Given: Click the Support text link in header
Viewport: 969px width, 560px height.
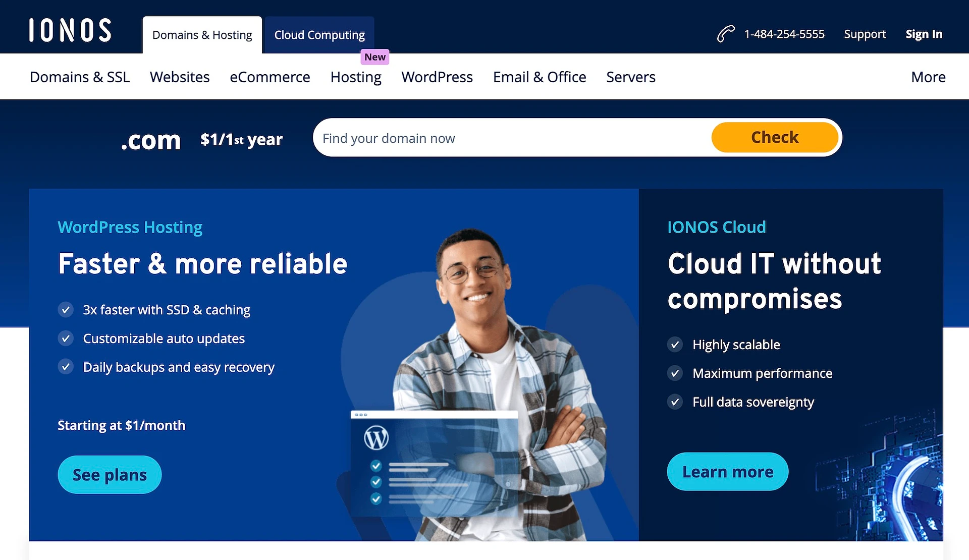Looking at the screenshot, I should click(866, 35).
